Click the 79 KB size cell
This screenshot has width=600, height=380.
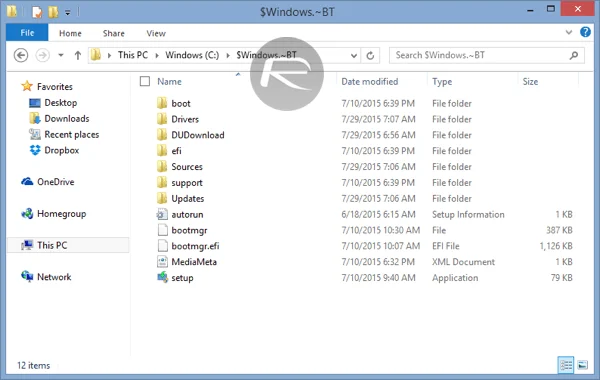(562, 278)
